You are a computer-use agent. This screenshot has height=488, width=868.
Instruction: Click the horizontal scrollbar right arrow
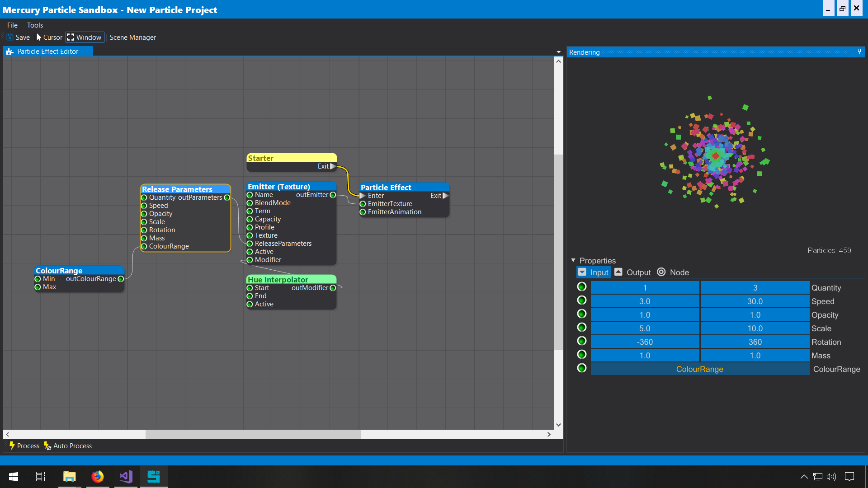click(x=549, y=434)
